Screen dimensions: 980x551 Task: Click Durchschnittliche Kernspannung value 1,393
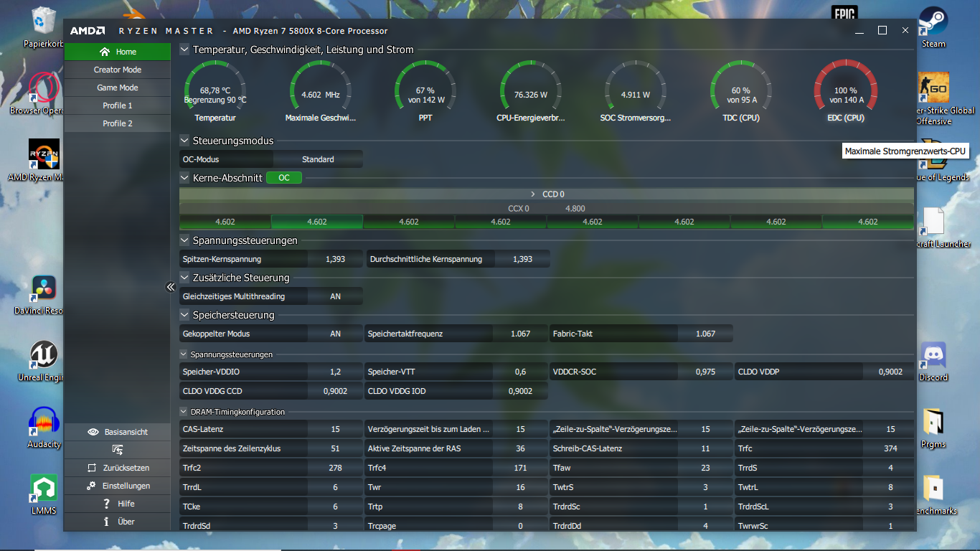(x=522, y=259)
